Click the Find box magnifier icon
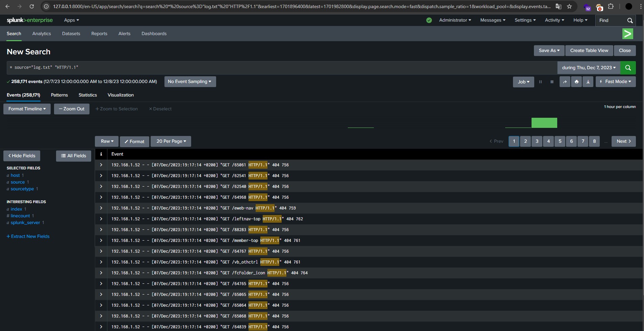The height and width of the screenshot is (331, 644). coord(630,21)
